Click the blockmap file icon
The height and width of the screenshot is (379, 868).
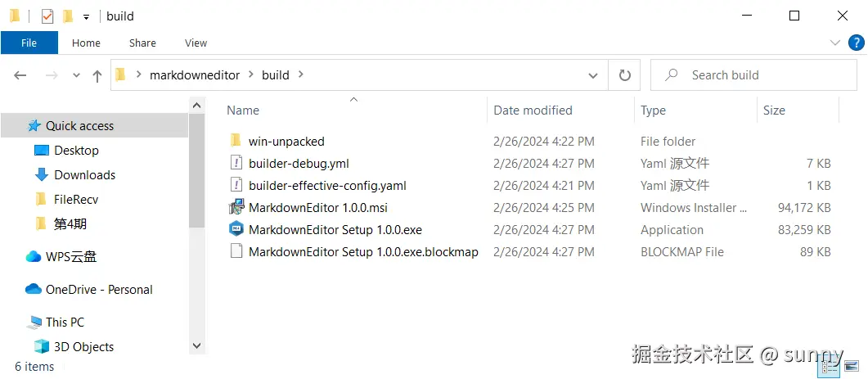coord(236,251)
